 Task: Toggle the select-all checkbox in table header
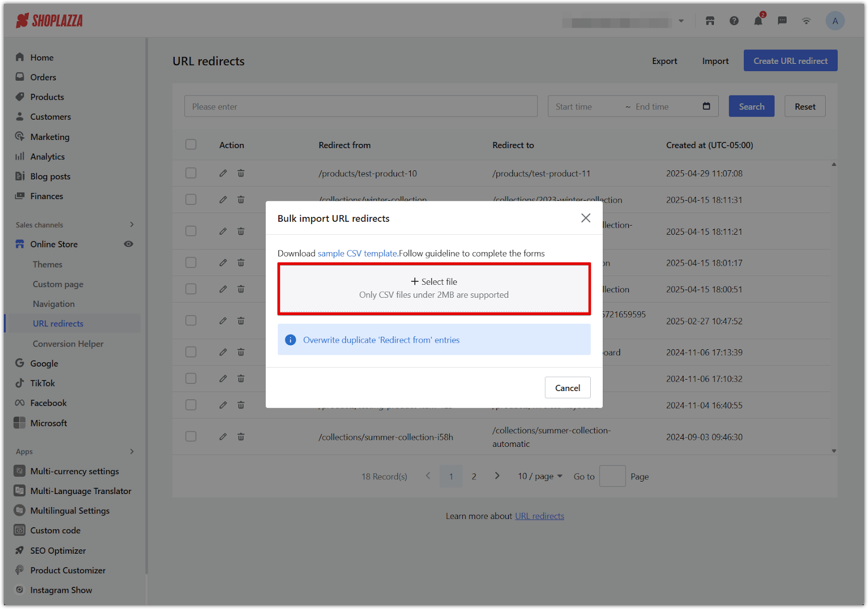191,145
